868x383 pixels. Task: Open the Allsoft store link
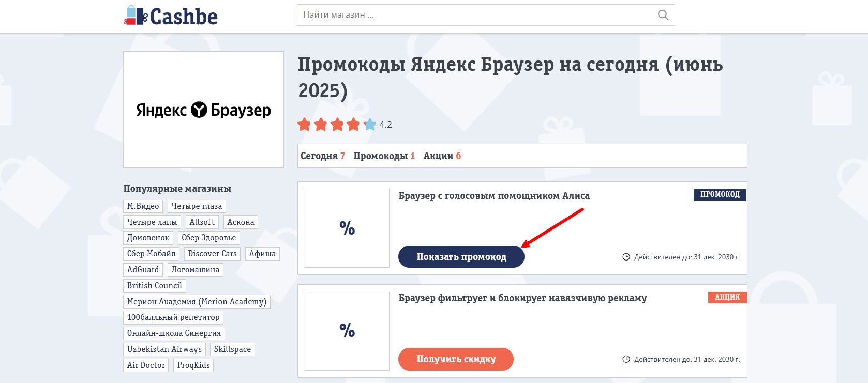[x=202, y=222]
